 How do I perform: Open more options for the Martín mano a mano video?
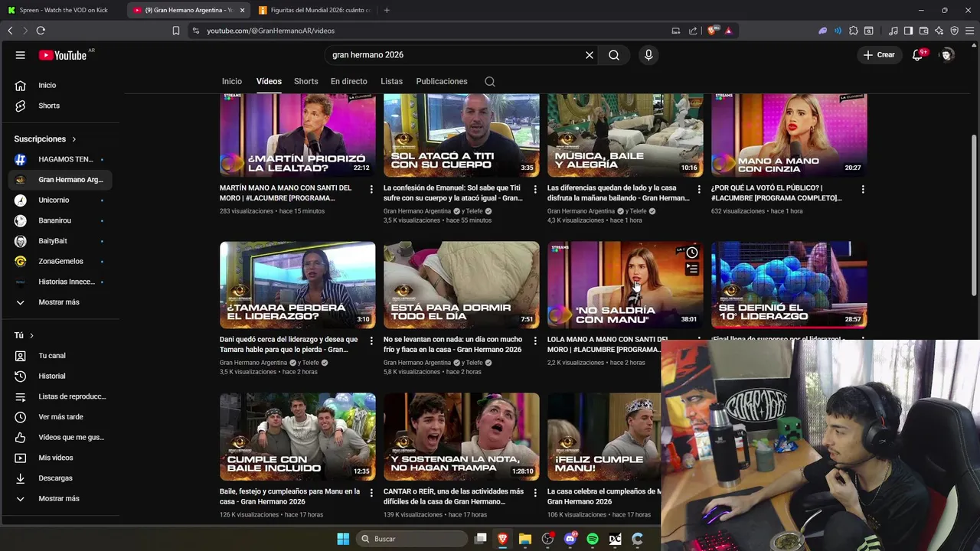371,189
